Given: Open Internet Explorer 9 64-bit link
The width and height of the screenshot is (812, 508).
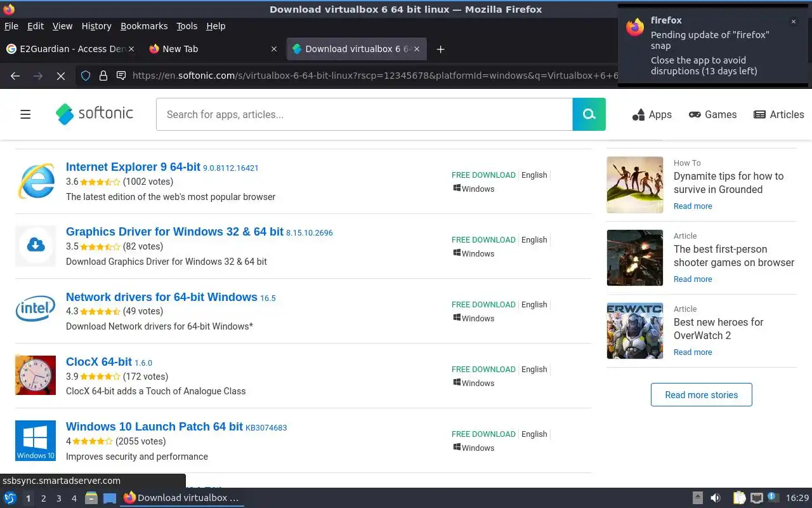Looking at the screenshot, I should click(133, 167).
